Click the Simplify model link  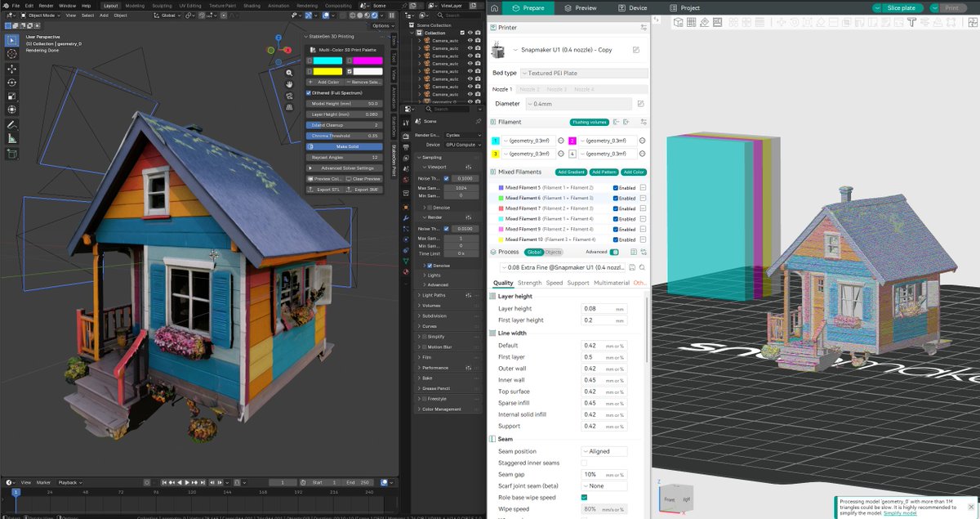[x=899, y=512]
